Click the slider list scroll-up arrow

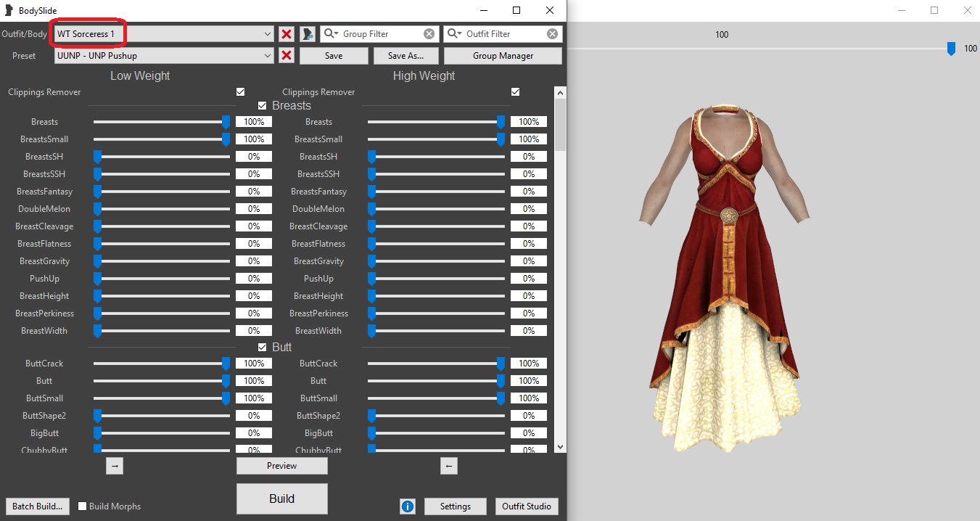tap(560, 92)
